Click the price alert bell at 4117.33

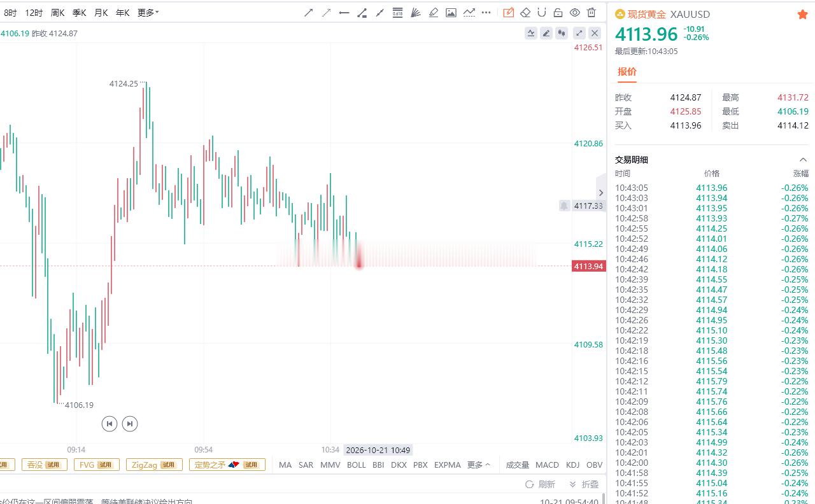coord(564,206)
